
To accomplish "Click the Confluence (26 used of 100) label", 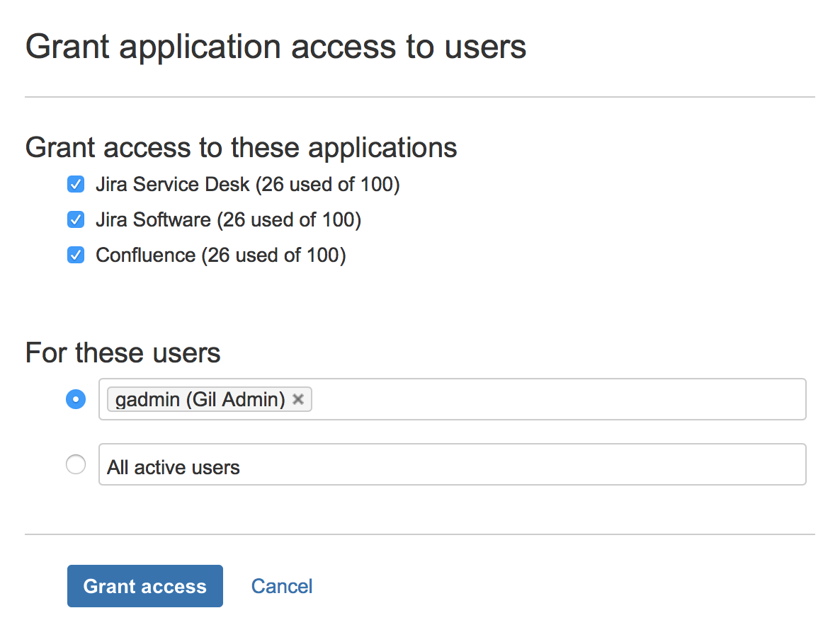I will (x=221, y=255).
